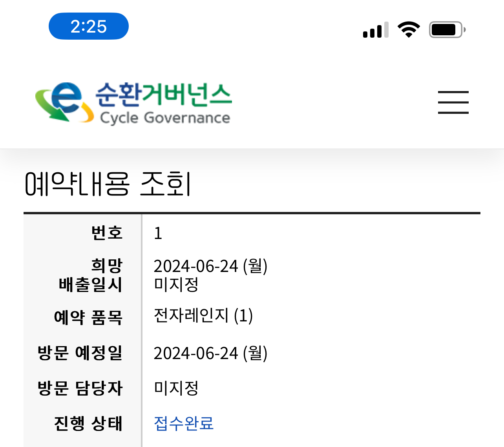This screenshot has height=447, width=504.
Task: Tap the 방문 예정일 date value
Action: click(x=210, y=353)
